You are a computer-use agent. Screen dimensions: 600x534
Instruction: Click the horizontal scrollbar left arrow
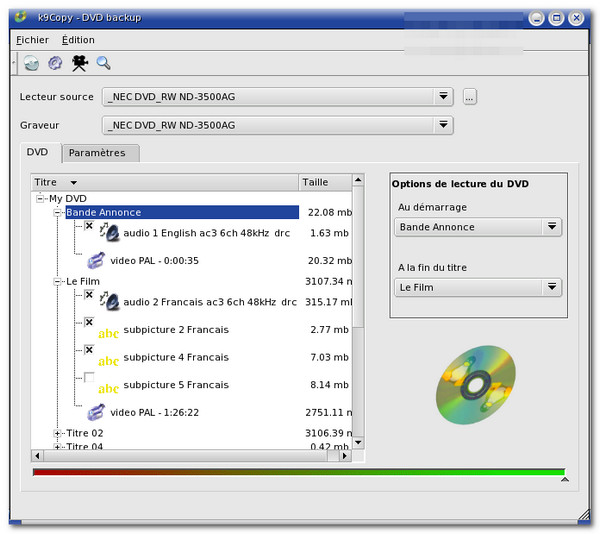(37, 456)
